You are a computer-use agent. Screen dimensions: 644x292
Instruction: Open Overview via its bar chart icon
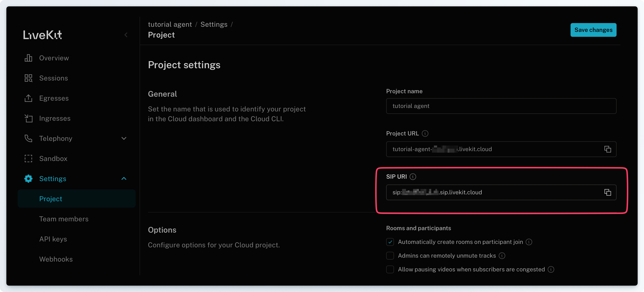coord(28,58)
